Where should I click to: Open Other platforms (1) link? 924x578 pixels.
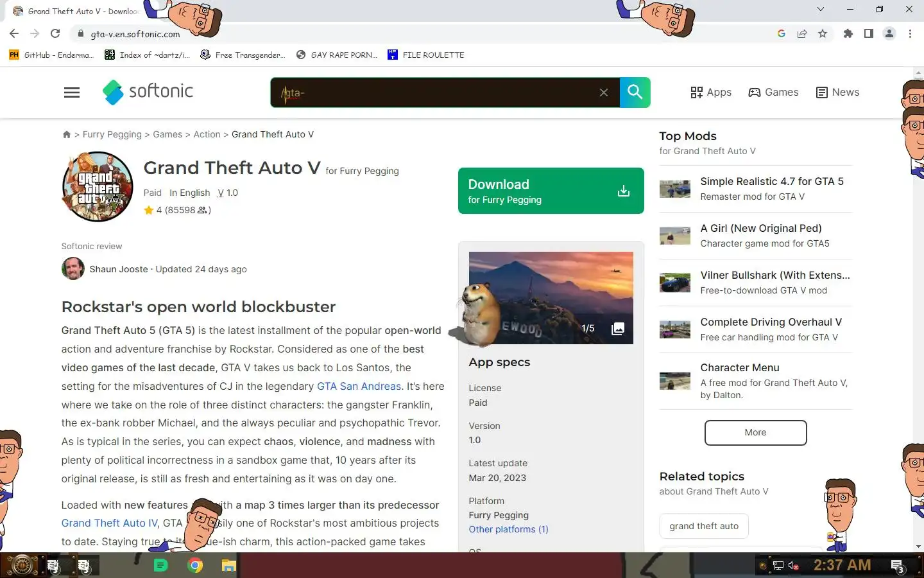point(508,529)
